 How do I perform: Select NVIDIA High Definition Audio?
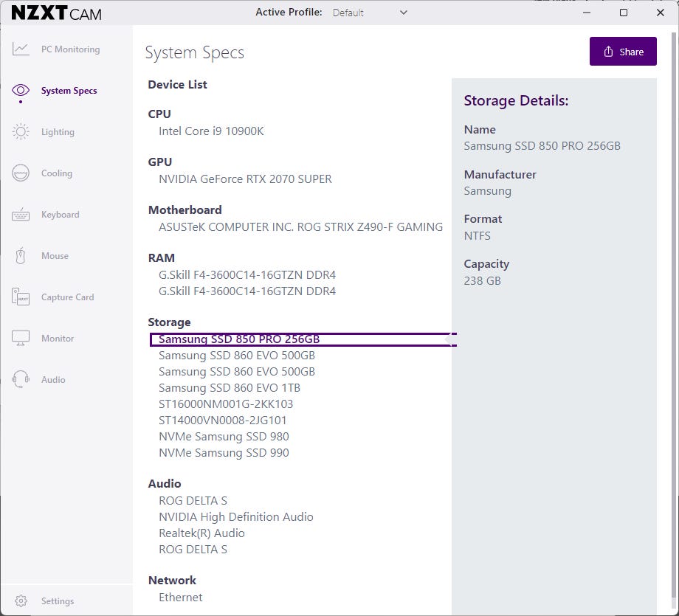(x=236, y=517)
